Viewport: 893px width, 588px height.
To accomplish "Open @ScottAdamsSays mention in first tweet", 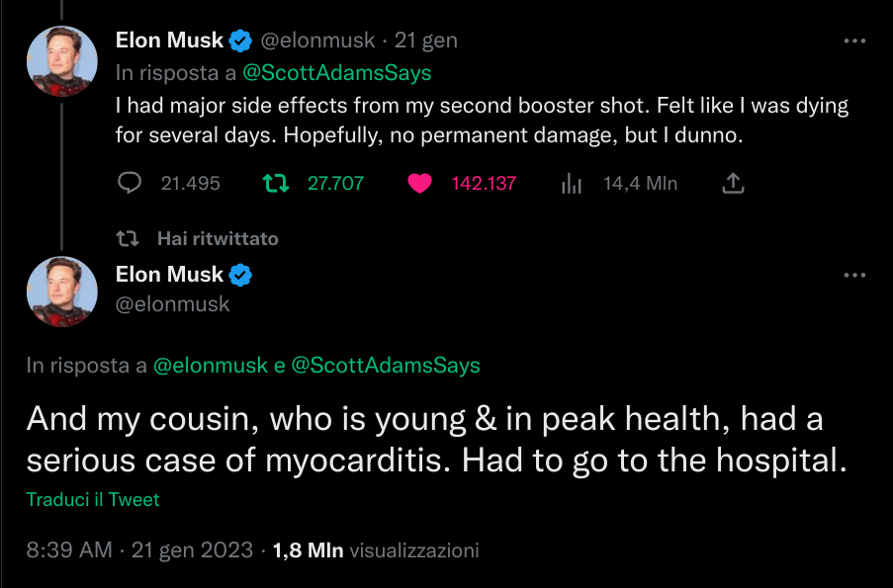I will (337, 72).
